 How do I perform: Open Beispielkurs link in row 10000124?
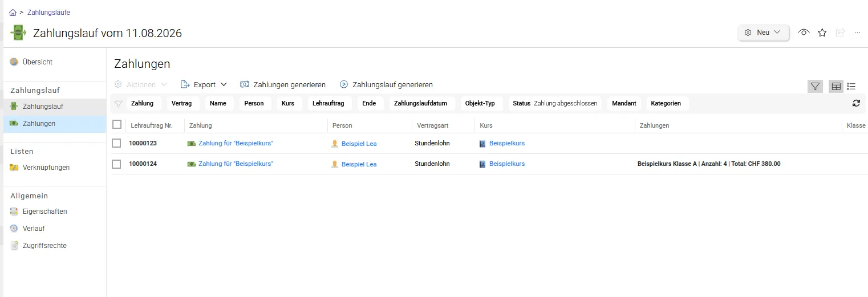click(507, 164)
